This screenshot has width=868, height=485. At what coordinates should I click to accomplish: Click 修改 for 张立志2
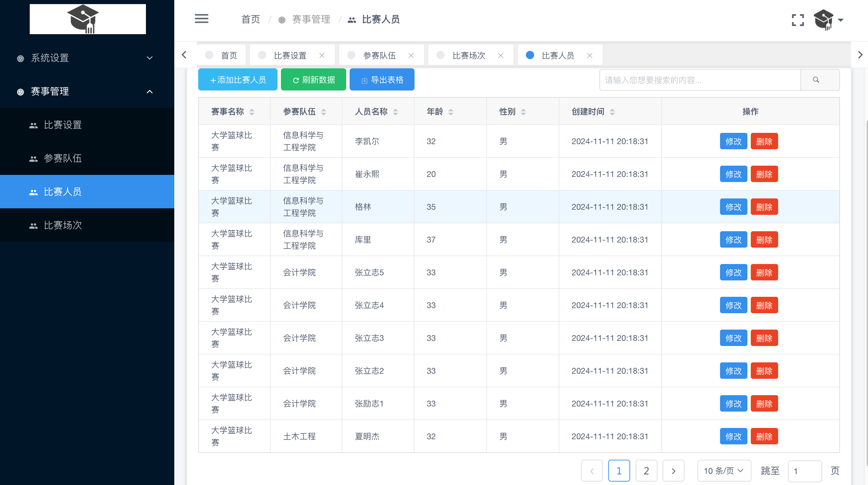733,371
